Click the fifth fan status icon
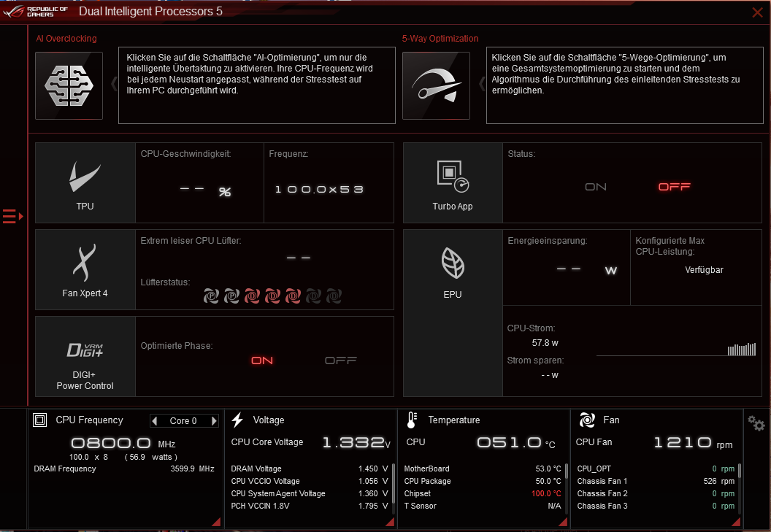 (x=293, y=296)
